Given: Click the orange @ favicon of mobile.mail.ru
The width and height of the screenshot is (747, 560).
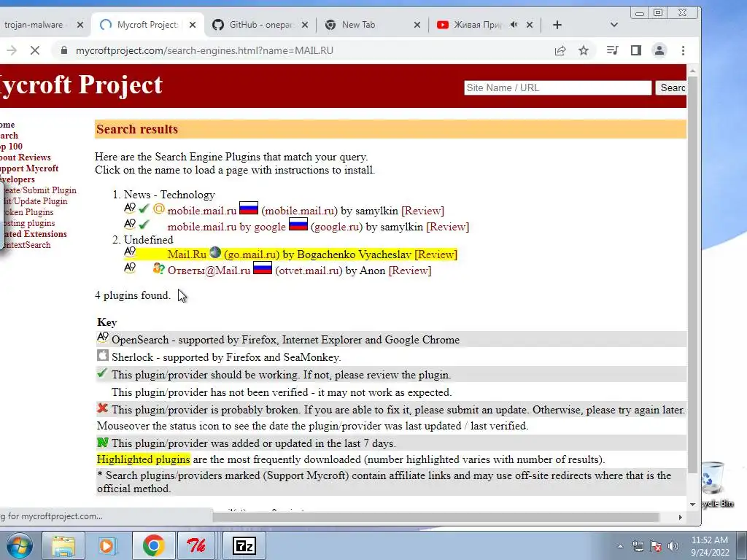Looking at the screenshot, I should coord(158,209).
